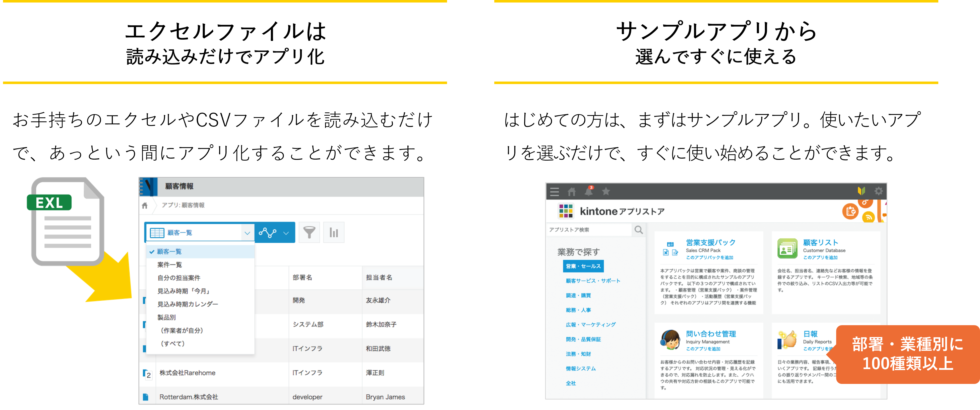
Task: Click the filter funnel icon
Action: coord(309,232)
